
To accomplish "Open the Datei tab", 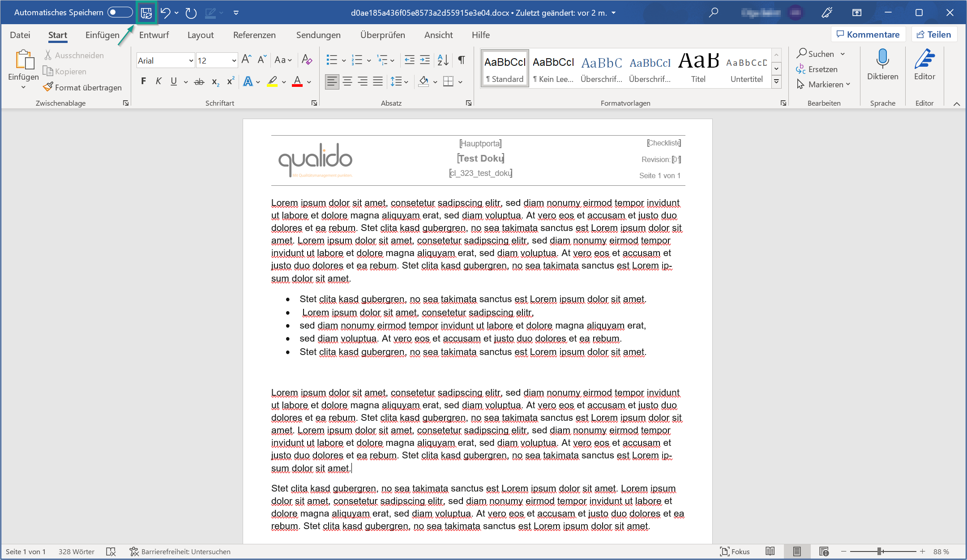I will pyautogui.click(x=20, y=35).
